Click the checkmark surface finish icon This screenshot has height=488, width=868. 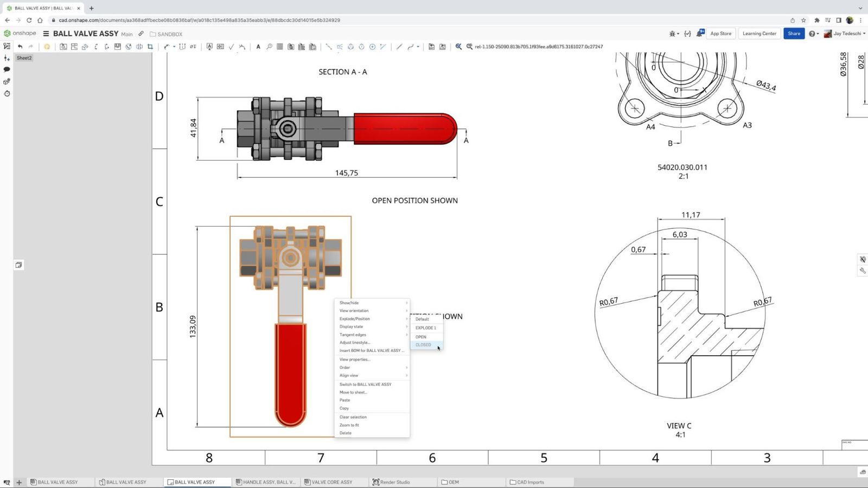click(x=231, y=47)
